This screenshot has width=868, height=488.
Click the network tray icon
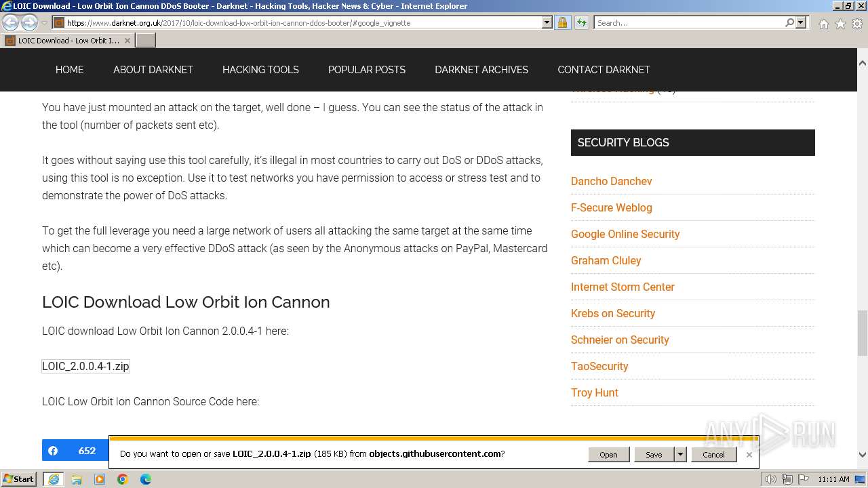tap(787, 479)
